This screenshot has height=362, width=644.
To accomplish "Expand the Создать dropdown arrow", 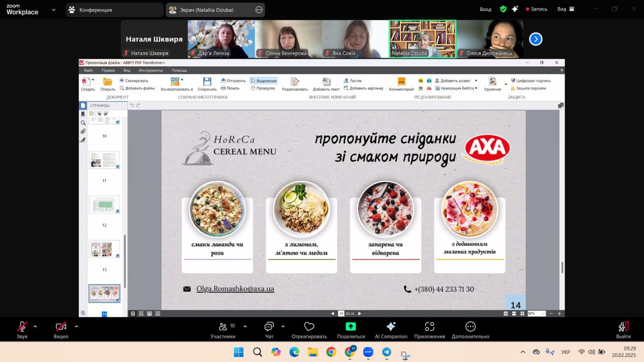I will 93,79.
